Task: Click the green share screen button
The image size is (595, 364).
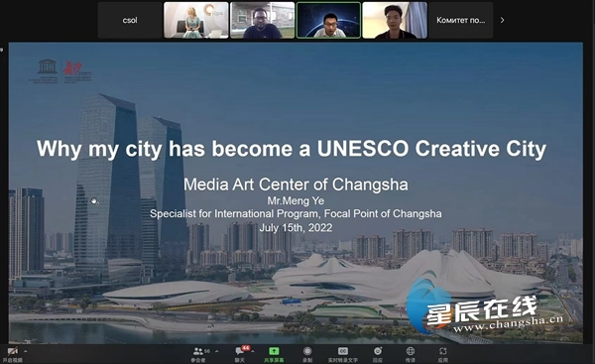Action: pyautogui.click(x=274, y=354)
